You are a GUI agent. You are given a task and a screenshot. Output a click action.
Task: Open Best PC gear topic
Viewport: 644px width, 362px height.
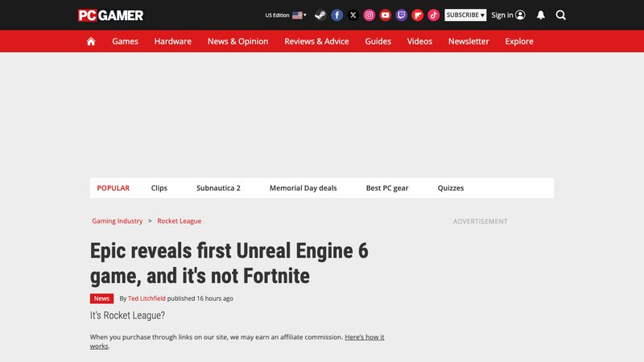(x=387, y=188)
